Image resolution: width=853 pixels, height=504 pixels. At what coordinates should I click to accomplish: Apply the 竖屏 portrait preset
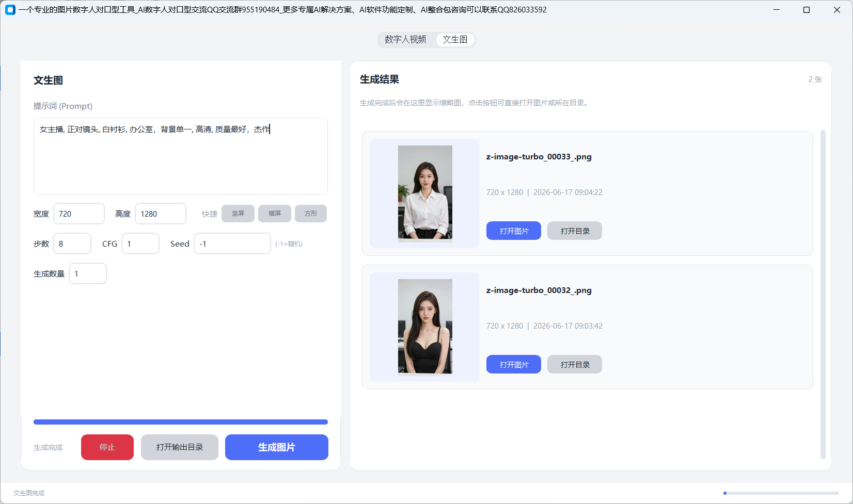[238, 214]
